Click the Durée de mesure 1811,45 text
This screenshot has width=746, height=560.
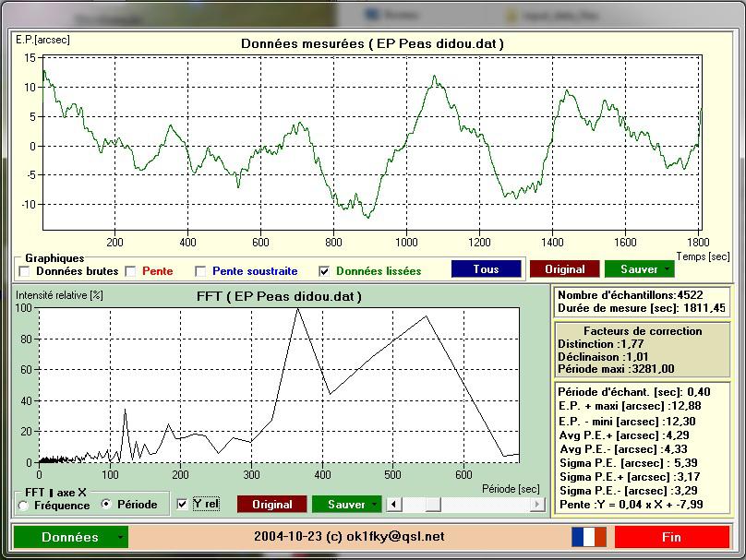coord(642,308)
